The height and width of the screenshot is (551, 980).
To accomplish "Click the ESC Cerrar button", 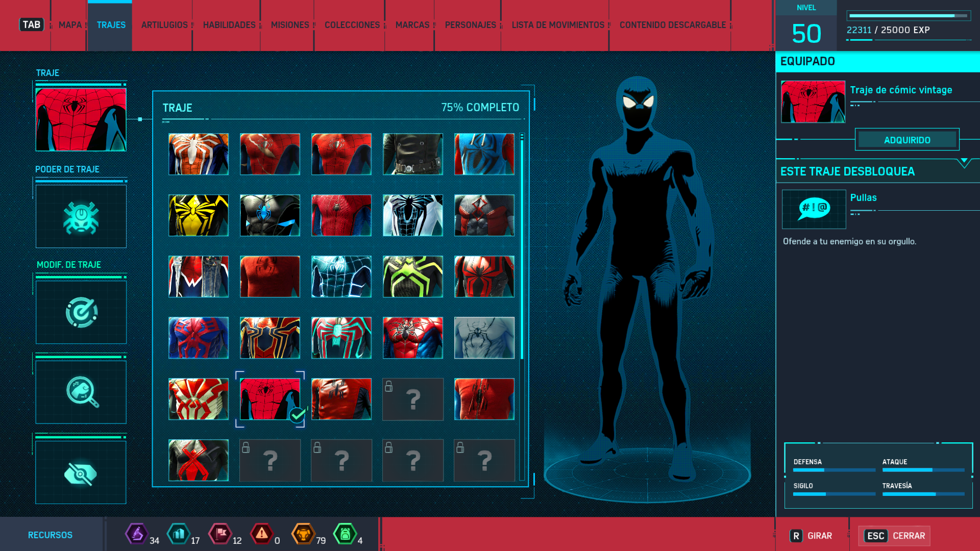I will (894, 536).
